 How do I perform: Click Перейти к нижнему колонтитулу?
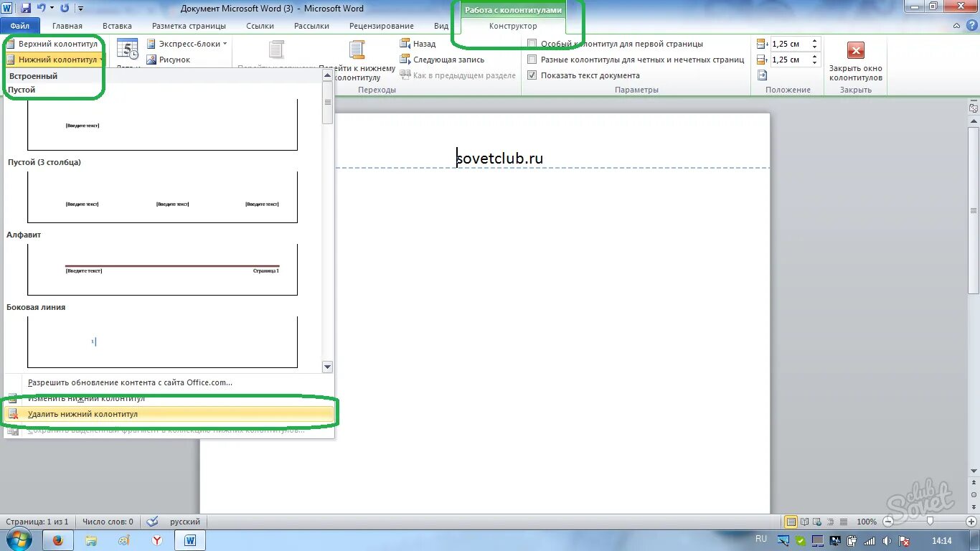click(x=357, y=61)
